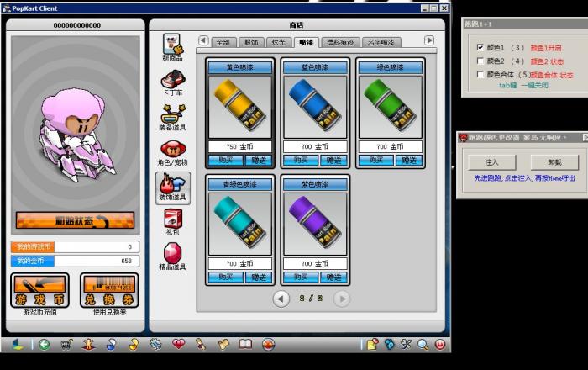Viewport: 588px width, 370px height.
Task: Open 游戏币充值 game coin recharge
Action: coord(39,295)
